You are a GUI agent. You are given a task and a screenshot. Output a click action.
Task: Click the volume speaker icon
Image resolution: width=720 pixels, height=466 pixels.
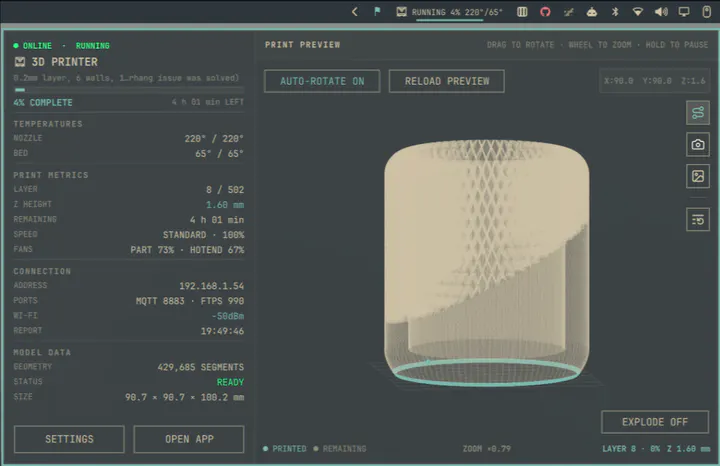point(661,12)
